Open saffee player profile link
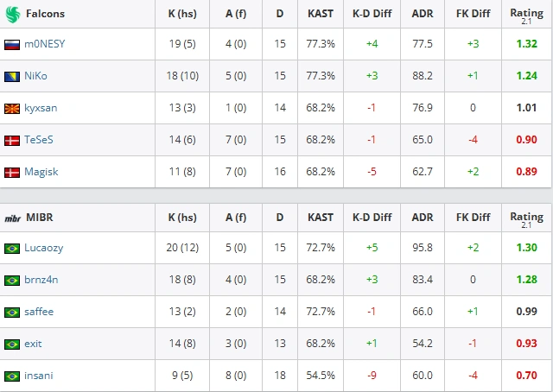This screenshot has width=553, height=392. pyautogui.click(x=39, y=312)
